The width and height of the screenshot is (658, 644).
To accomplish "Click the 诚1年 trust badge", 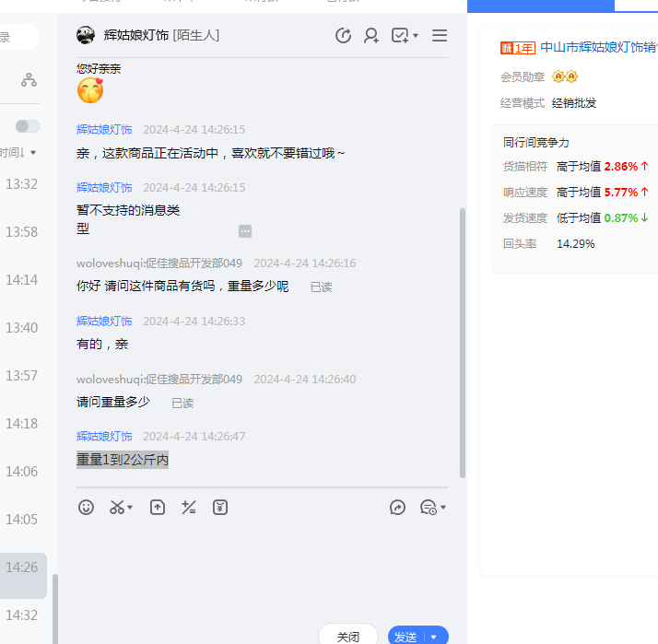I will (517, 48).
